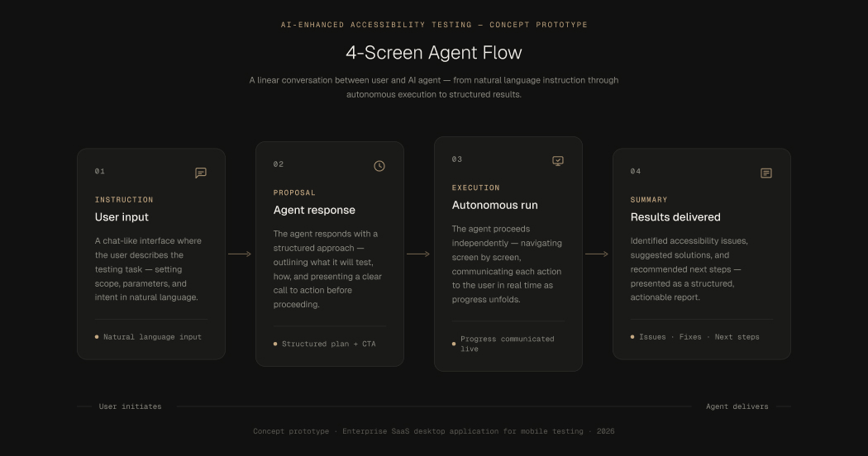Click the clock icon on the Proposal card

pyautogui.click(x=379, y=166)
